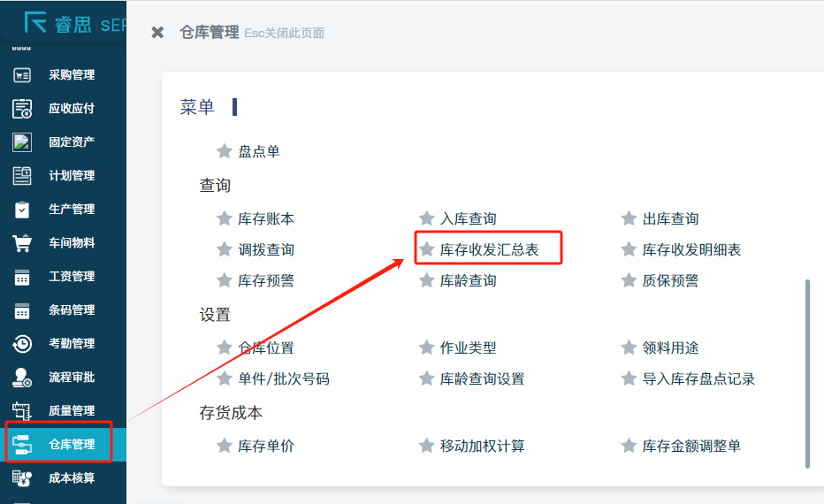Open the 库存收发明细表 link

[691, 250]
